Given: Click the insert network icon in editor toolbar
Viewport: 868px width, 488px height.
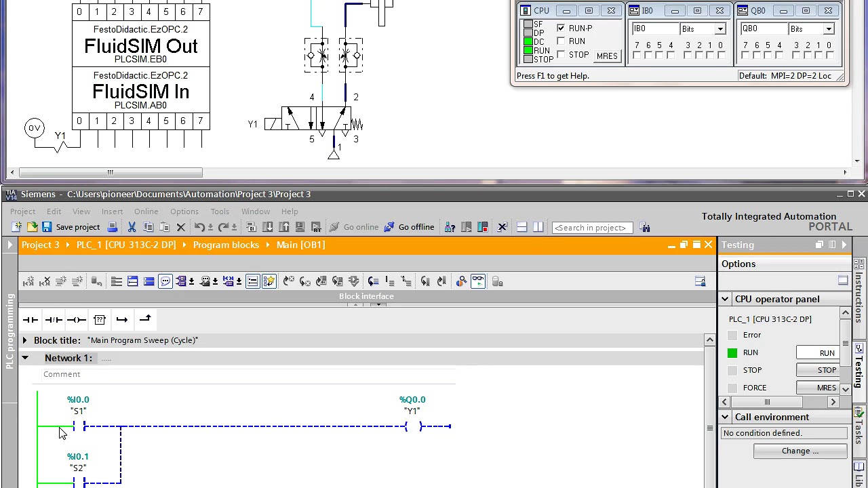Looking at the screenshot, I should 28,281.
